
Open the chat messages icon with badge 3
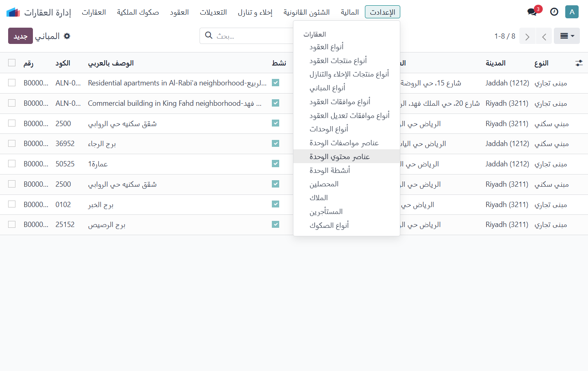click(532, 12)
